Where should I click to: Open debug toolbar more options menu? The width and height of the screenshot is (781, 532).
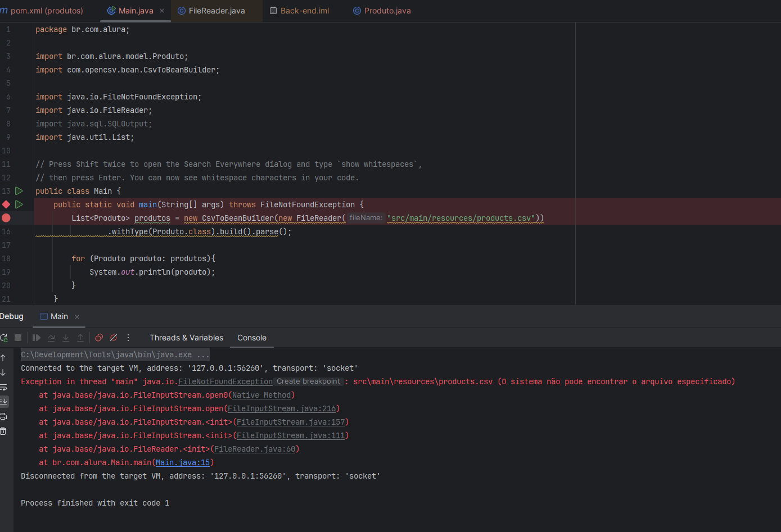coord(128,338)
